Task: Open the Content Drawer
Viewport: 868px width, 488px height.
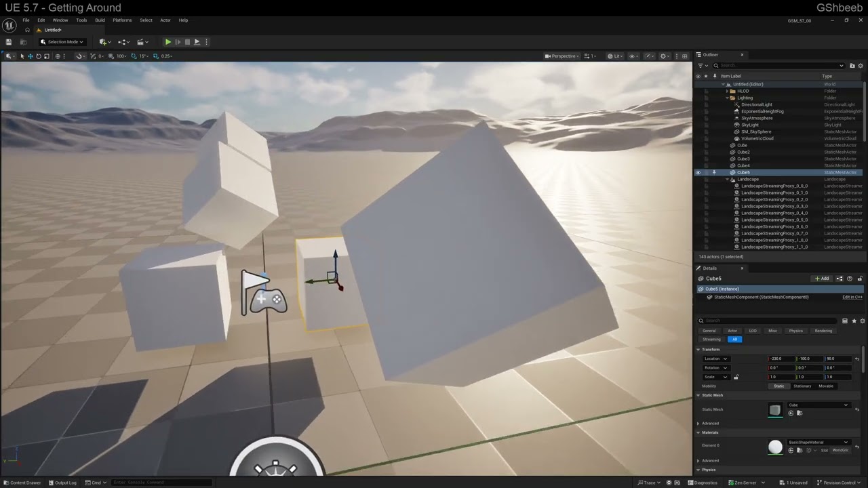Action: [x=22, y=483]
